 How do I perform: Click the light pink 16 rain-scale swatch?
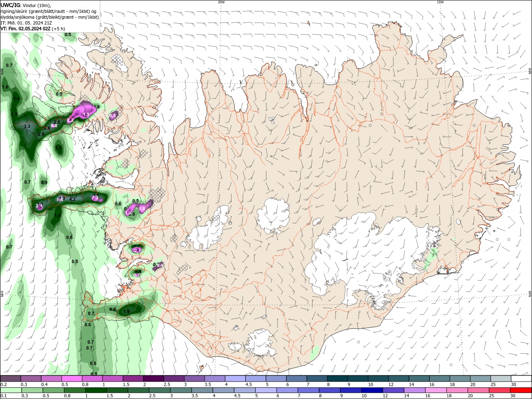coord(435,390)
